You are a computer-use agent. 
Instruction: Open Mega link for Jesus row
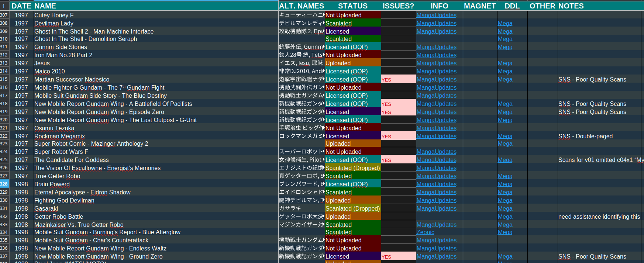coord(505,63)
